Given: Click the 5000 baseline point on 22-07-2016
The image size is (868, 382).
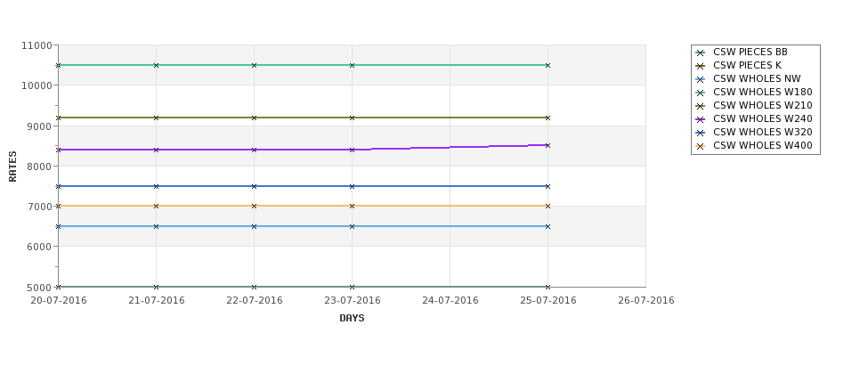Looking at the screenshot, I should pos(254,287).
